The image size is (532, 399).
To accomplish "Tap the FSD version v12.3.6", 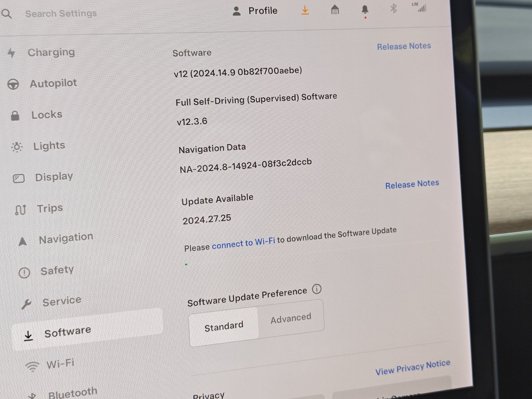I will [x=192, y=122].
